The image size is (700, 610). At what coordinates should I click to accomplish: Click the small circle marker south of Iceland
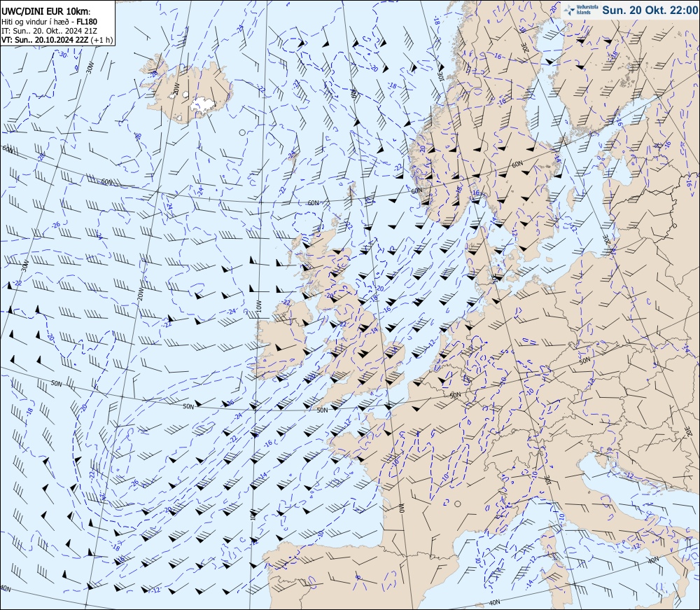click(x=242, y=132)
